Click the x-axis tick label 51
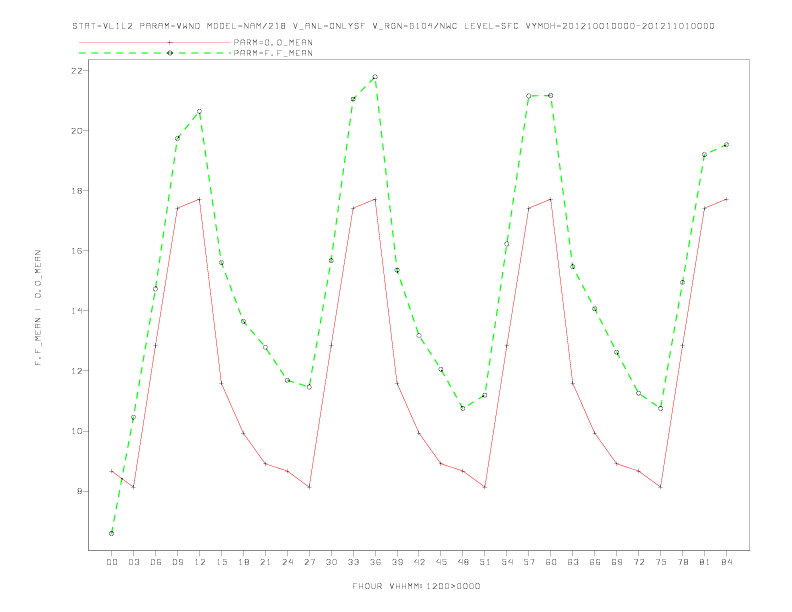The image size is (792, 612). point(485,562)
